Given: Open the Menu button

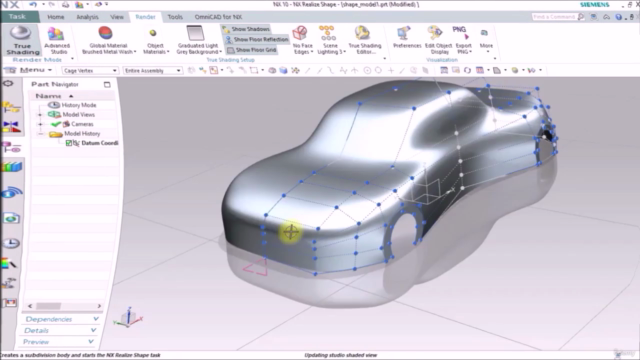Looking at the screenshot, I should (29, 70).
